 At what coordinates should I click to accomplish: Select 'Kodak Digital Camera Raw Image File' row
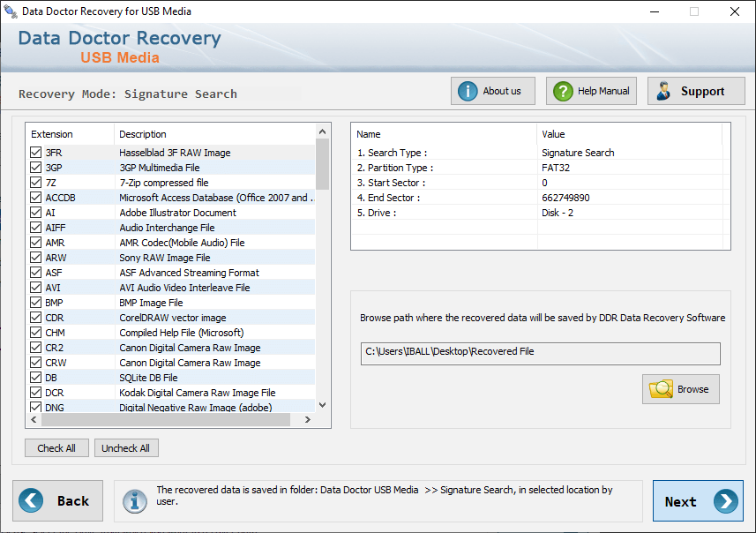[x=170, y=392]
